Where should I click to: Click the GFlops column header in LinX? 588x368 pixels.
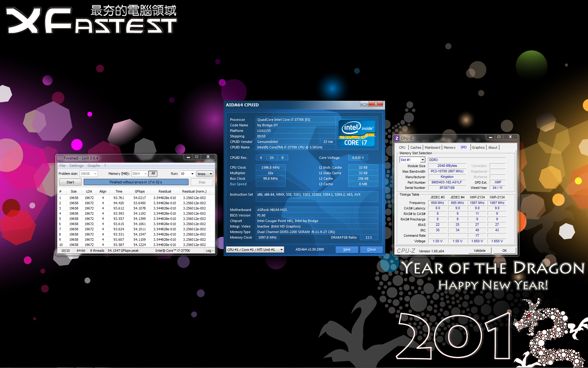[140, 191]
